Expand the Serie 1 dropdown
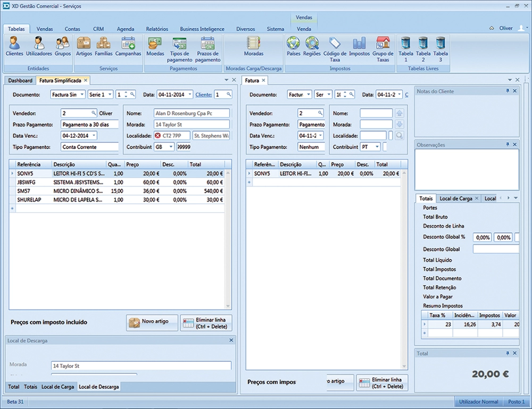 pos(110,95)
